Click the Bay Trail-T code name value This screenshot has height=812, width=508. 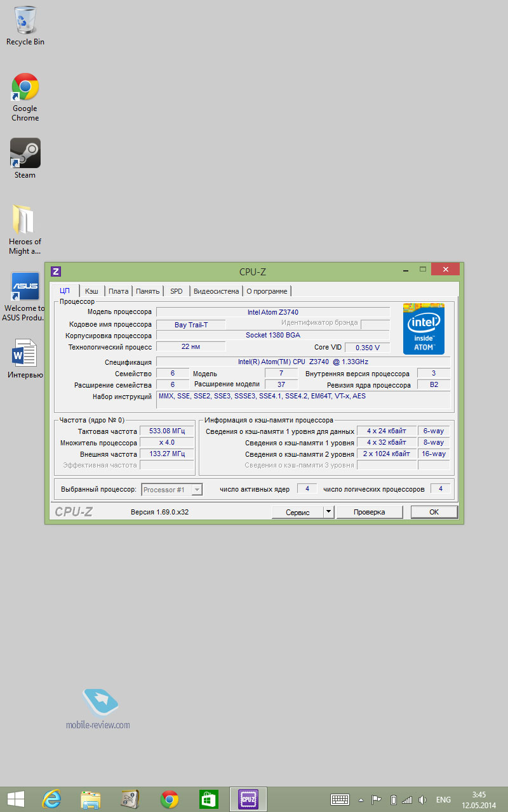coord(190,325)
